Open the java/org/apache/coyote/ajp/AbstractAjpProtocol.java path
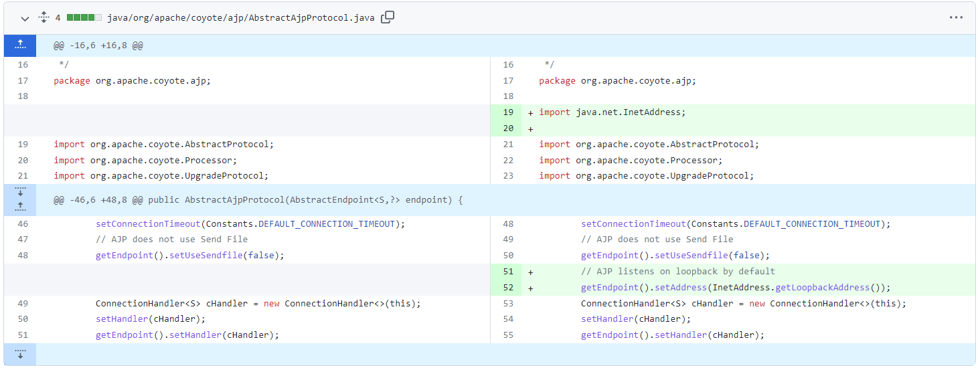Viewport: 980px width, 374px height. (241, 18)
